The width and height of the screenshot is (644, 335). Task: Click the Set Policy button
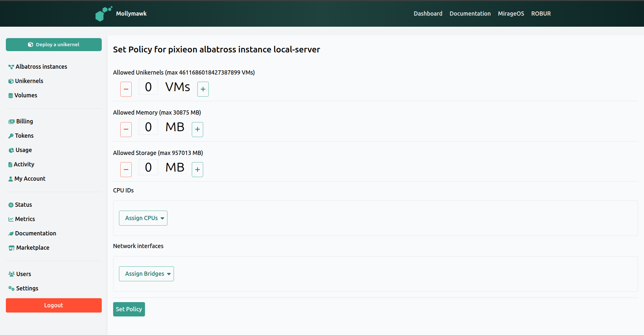click(x=129, y=309)
